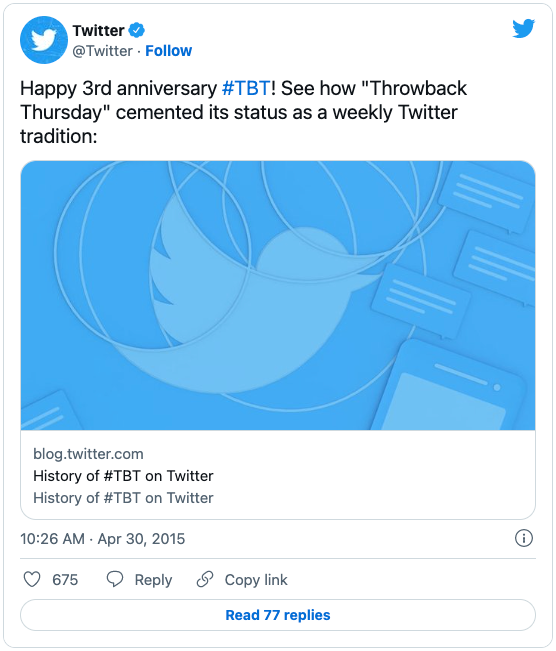This screenshot has height=651, width=556.
Task: Open the @Twitter handle
Action: 103,51
